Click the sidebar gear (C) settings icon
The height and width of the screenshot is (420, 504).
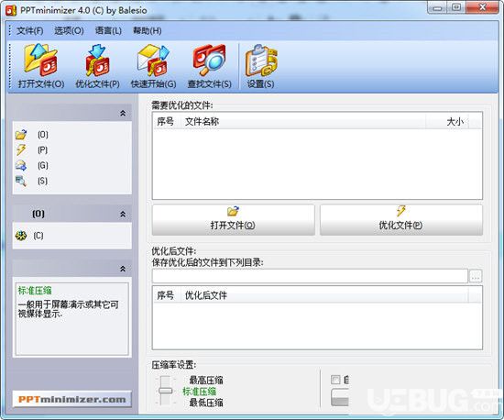point(21,236)
